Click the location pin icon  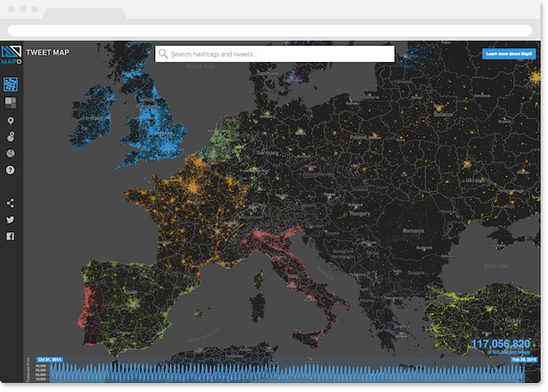11,121
